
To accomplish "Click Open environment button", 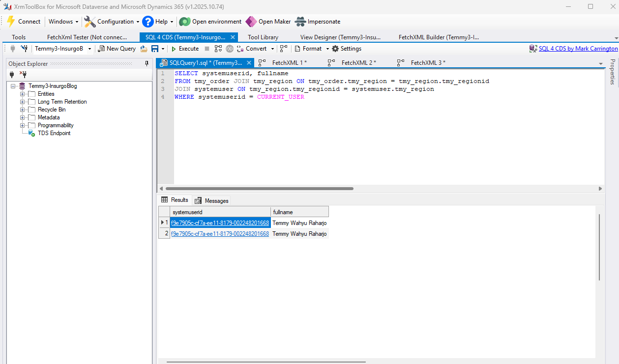I will coord(210,22).
